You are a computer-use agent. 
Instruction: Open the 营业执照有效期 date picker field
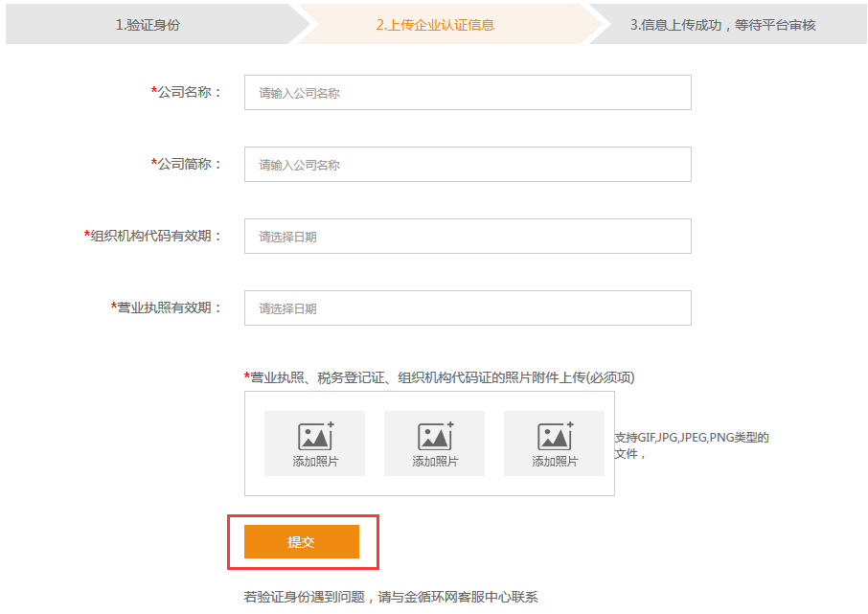point(468,308)
